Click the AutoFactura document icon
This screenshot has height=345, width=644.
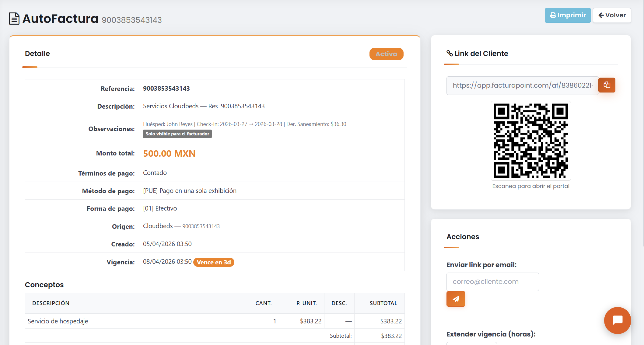[14, 19]
